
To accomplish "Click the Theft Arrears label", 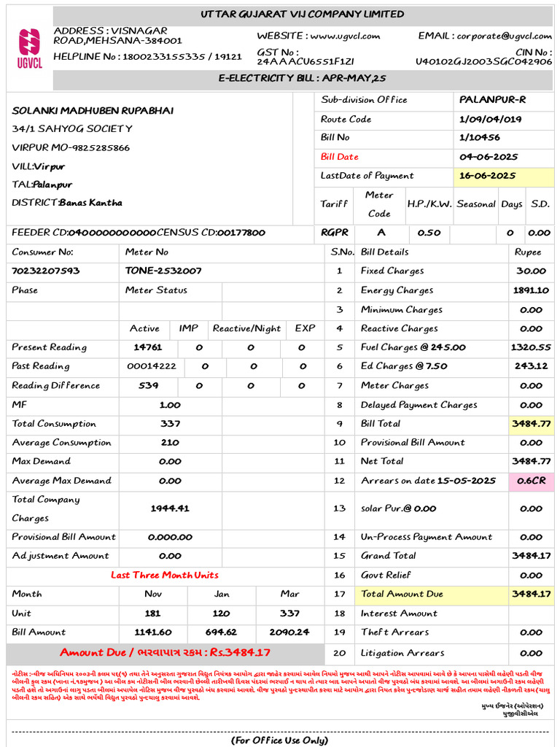I will (x=394, y=632).
